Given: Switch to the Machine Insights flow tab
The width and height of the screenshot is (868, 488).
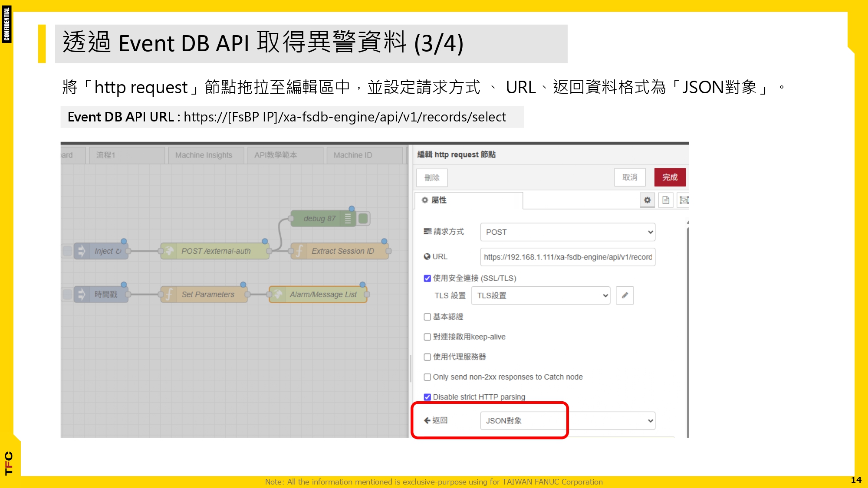Looking at the screenshot, I should coord(204,155).
